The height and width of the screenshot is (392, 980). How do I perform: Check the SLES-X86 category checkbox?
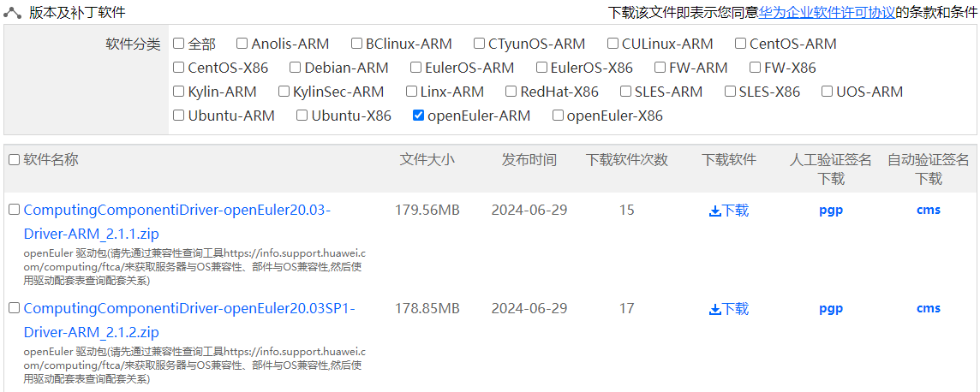730,91
